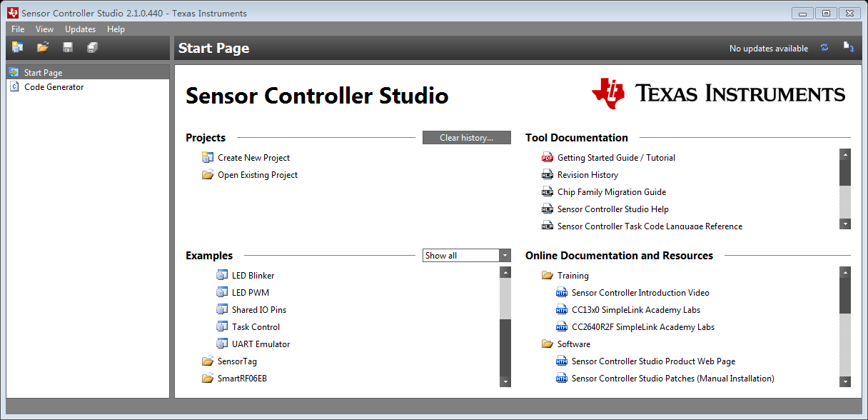
Task: Click up arrow of Tool Documentation scrollbar
Action: [845, 154]
